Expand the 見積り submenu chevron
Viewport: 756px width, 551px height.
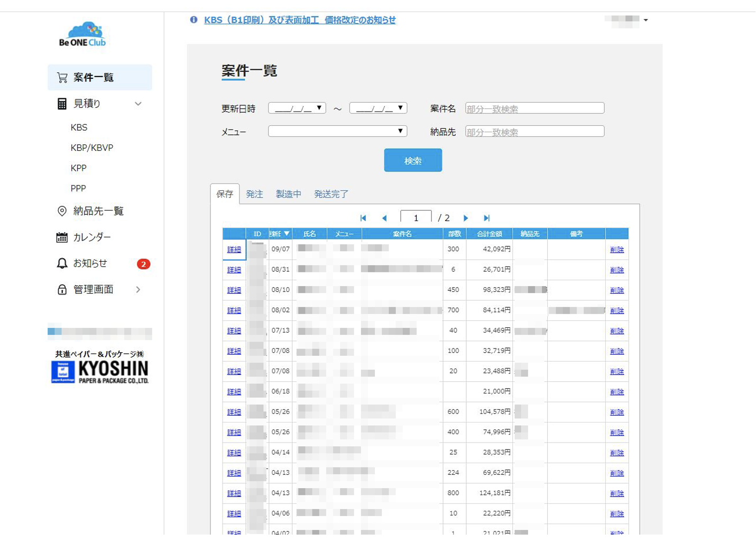[x=138, y=104]
